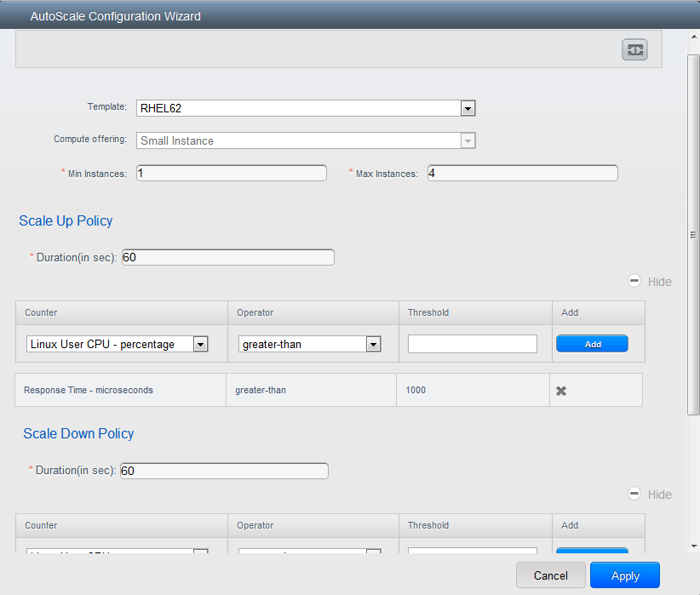The width and height of the screenshot is (700, 595).
Task: Open the Template dropdown arrow
Action: 468,108
